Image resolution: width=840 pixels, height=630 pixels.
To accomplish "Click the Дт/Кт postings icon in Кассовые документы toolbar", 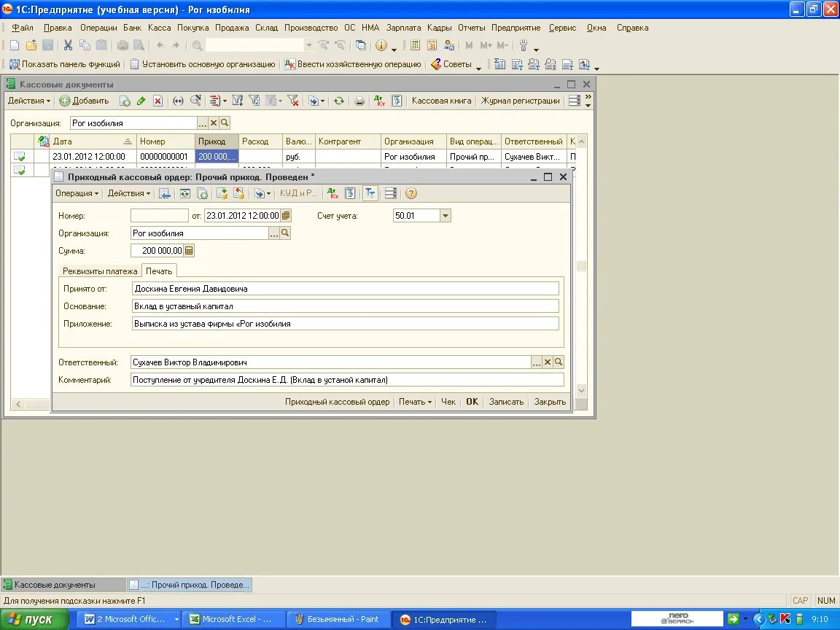I will 380,101.
